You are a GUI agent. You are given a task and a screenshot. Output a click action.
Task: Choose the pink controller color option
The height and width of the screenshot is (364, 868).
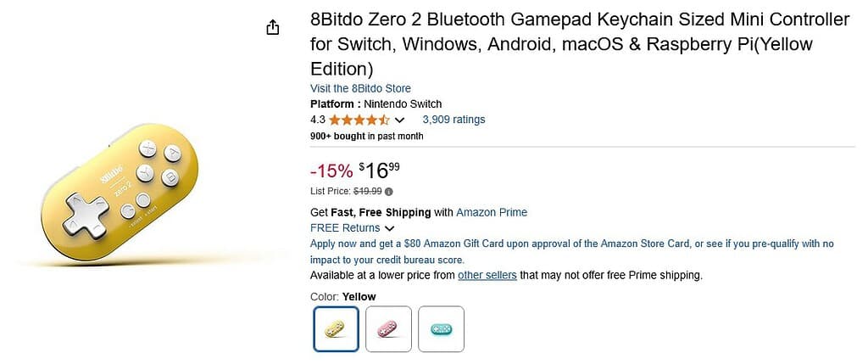[x=388, y=328]
